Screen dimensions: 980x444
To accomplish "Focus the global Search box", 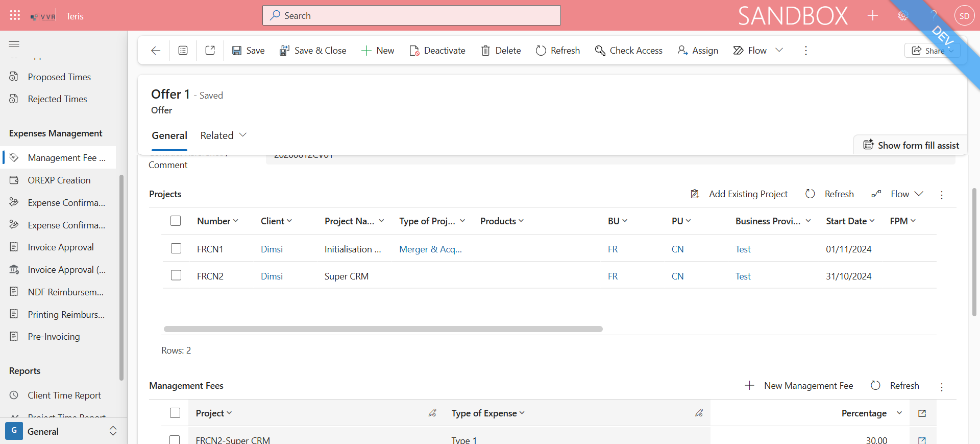I will pyautogui.click(x=411, y=15).
